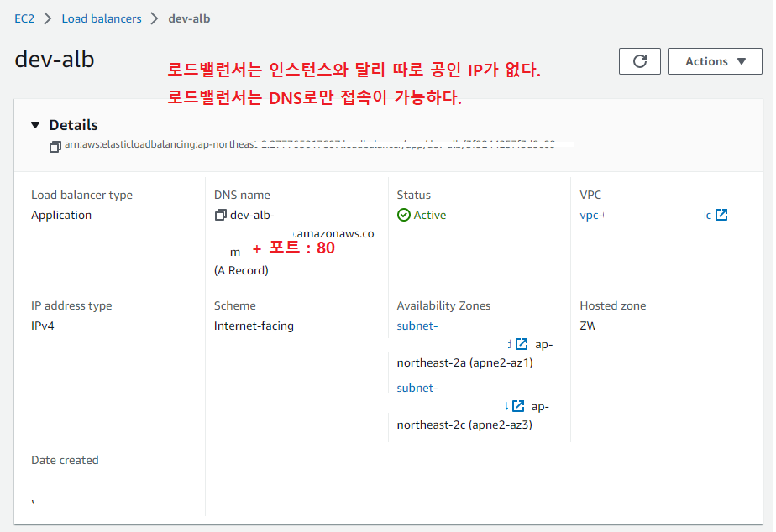Click the active status checkmark icon
This screenshot has height=532, width=776.
pos(404,215)
